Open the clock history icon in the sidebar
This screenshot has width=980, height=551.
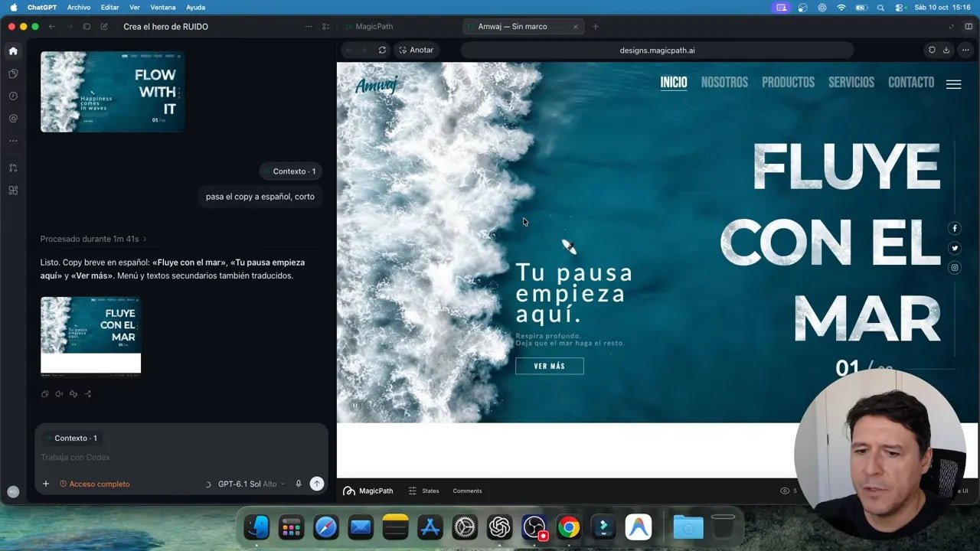pos(13,96)
